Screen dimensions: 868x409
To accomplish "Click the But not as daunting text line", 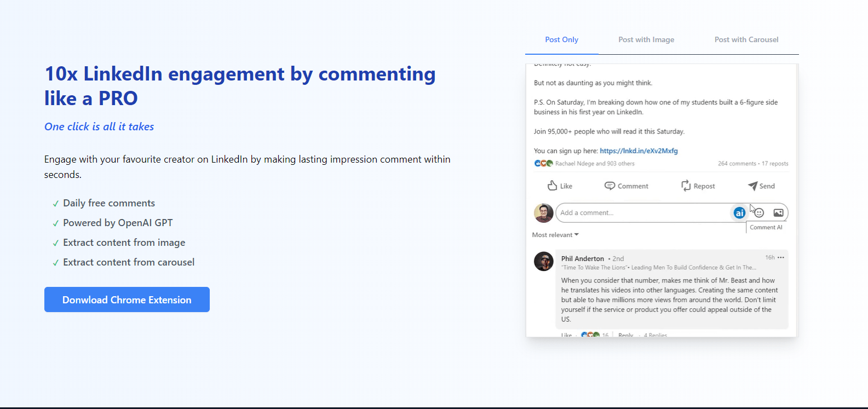I will 593,83.
